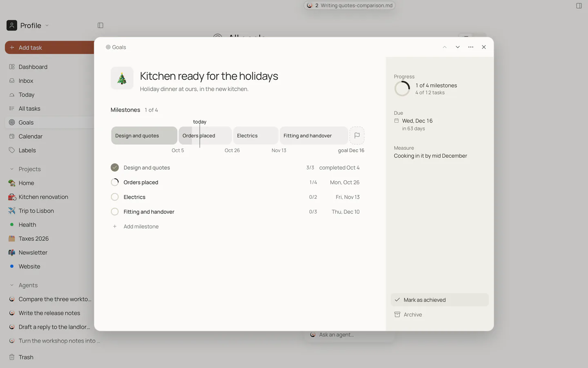Collapse the Projects section

point(12,169)
